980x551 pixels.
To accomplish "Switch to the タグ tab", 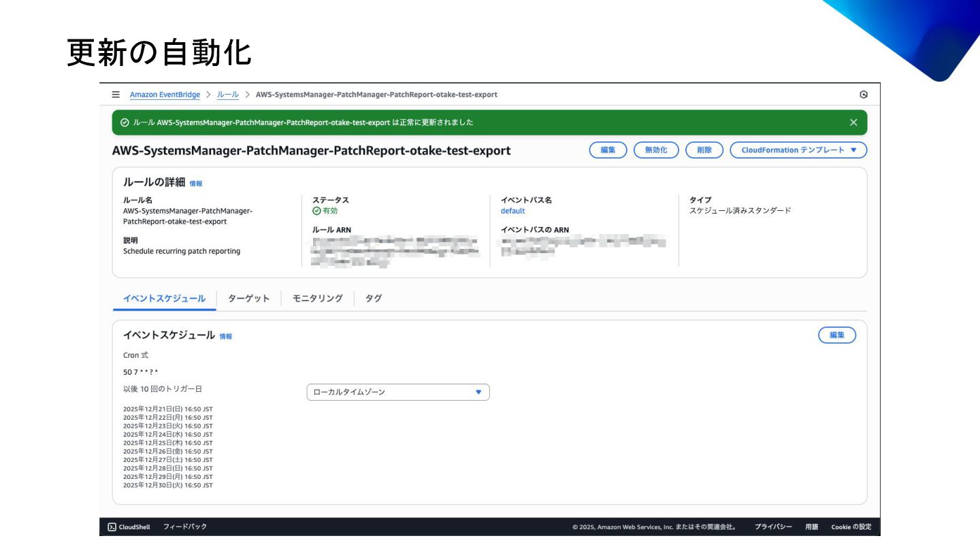I will coord(374,299).
